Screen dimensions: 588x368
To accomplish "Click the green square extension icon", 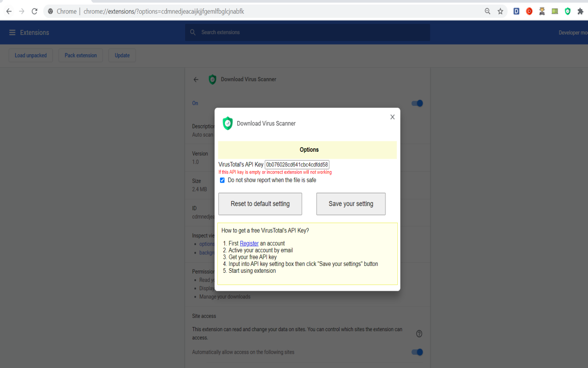I will pyautogui.click(x=555, y=11).
